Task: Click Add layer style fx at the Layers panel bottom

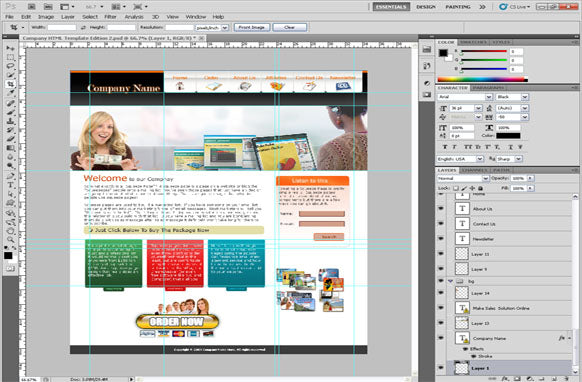Action: click(x=505, y=379)
